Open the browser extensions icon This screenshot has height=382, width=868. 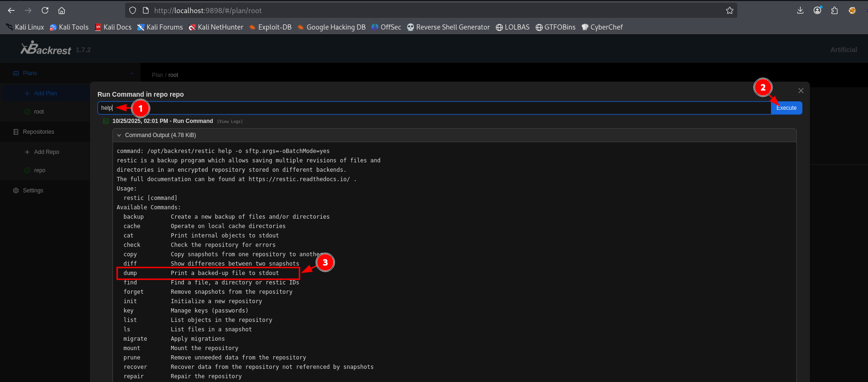point(834,10)
